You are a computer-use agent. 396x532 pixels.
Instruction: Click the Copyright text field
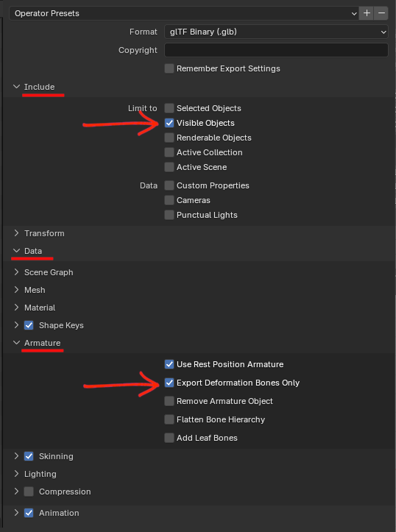[276, 50]
